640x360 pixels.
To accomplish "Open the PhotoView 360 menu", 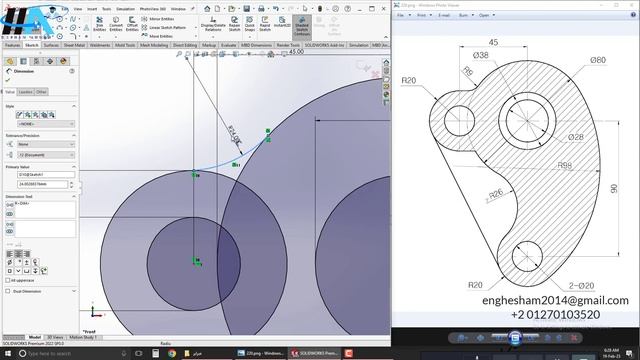I will (153, 9).
